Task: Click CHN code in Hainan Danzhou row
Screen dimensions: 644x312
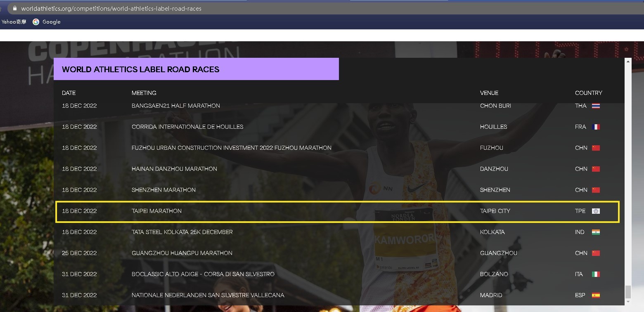Action: pyautogui.click(x=581, y=169)
